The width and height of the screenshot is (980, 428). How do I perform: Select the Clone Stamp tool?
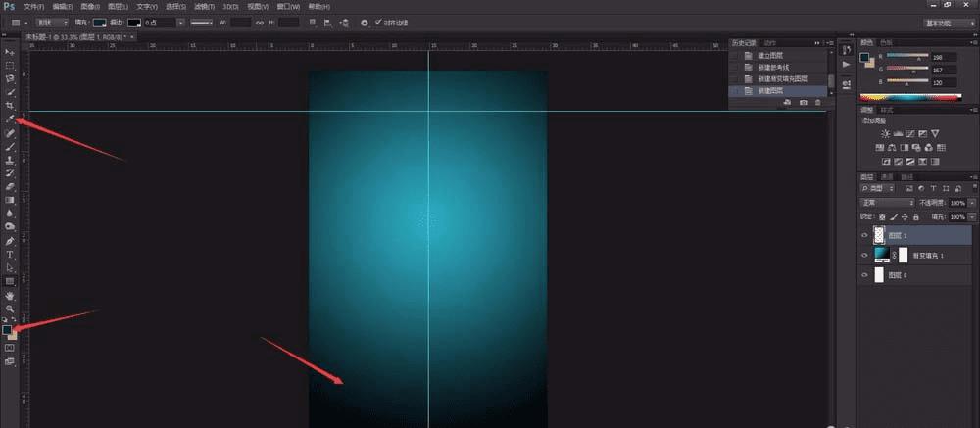10,160
